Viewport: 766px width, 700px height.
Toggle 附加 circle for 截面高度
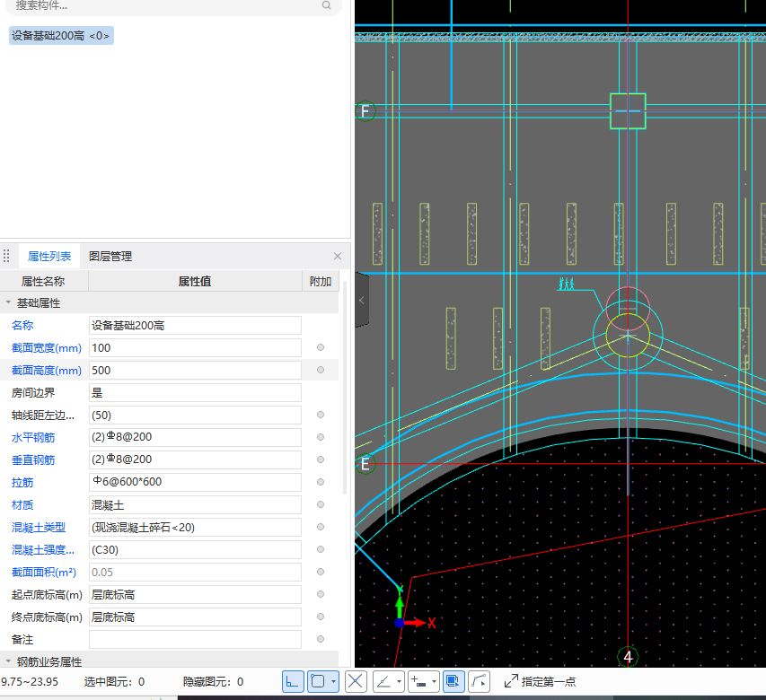(321, 370)
